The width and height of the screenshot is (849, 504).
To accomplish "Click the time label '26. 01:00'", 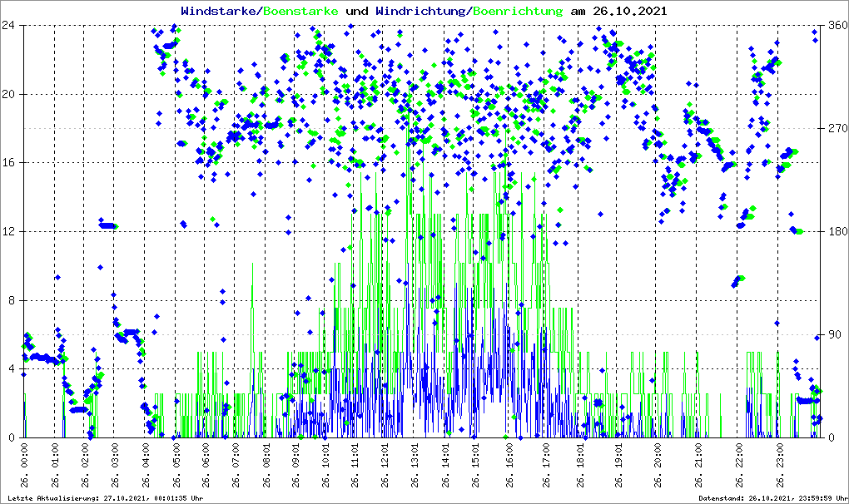I will [x=55, y=465].
